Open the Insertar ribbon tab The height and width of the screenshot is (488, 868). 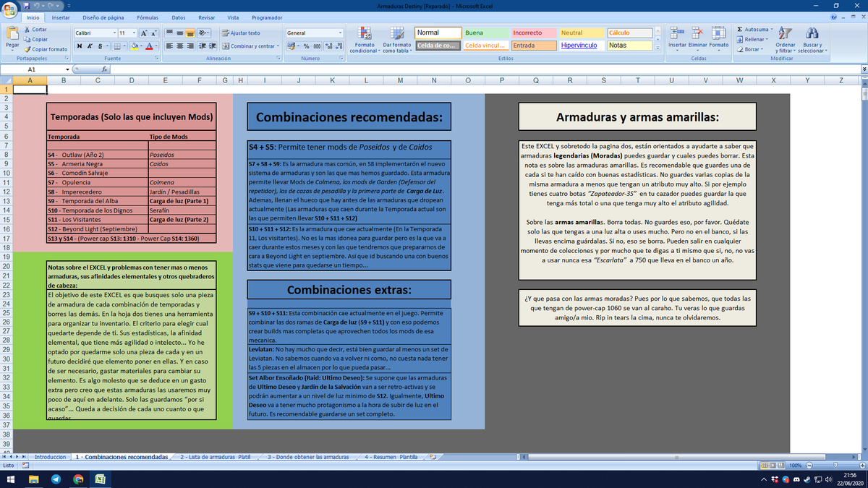click(61, 17)
